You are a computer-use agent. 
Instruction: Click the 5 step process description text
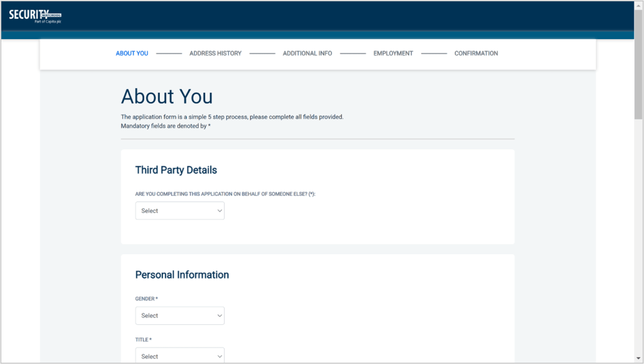click(231, 117)
